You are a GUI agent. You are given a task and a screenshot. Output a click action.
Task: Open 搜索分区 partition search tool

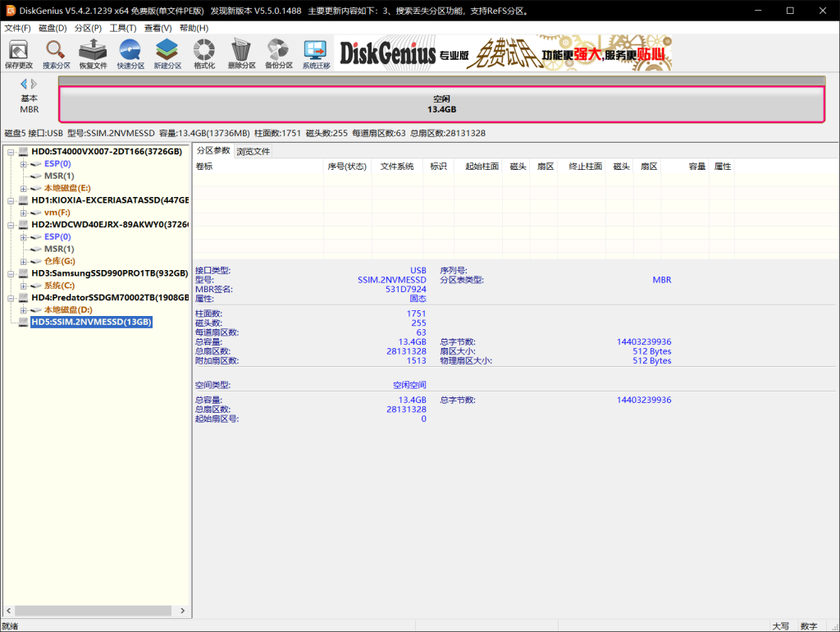57,53
